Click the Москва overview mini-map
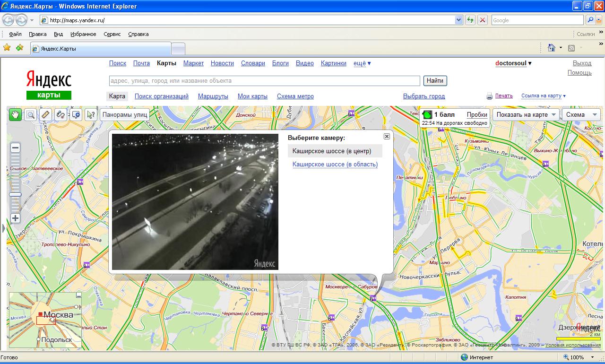605x364 pixels. pyautogui.click(x=45, y=320)
